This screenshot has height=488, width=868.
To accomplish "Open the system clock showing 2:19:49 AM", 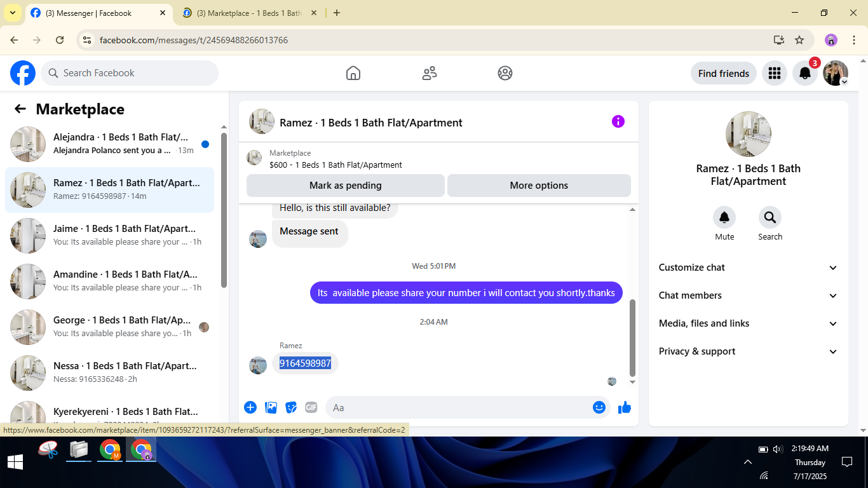I will (810, 449).
